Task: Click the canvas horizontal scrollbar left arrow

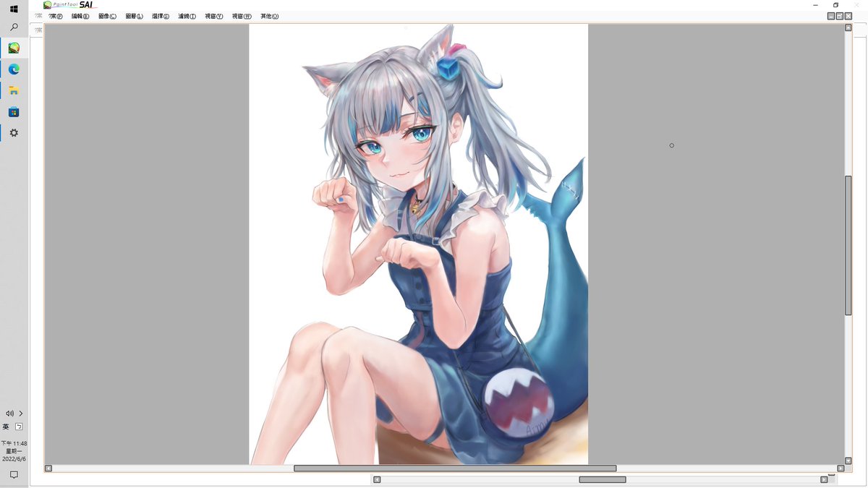Action: point(48,468)
